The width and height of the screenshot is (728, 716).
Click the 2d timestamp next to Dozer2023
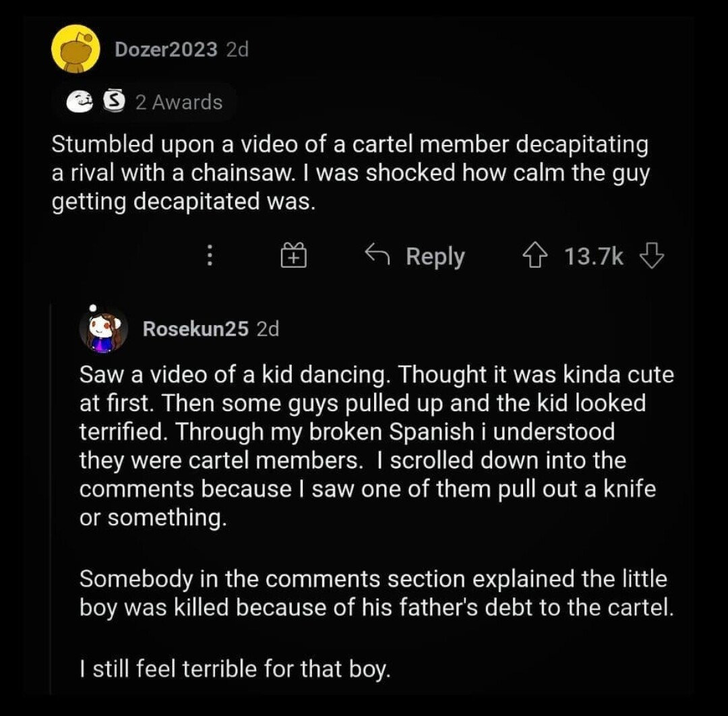click(x=237, y=49)
